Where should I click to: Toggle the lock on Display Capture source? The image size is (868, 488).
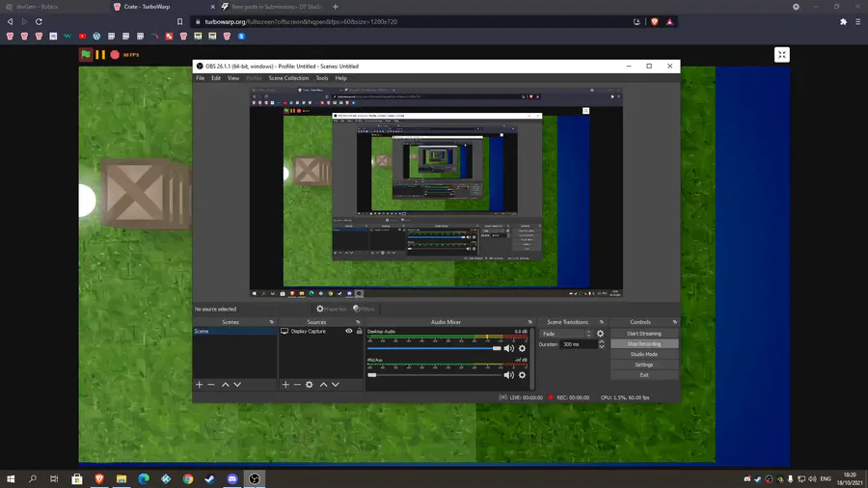point(360,331)
